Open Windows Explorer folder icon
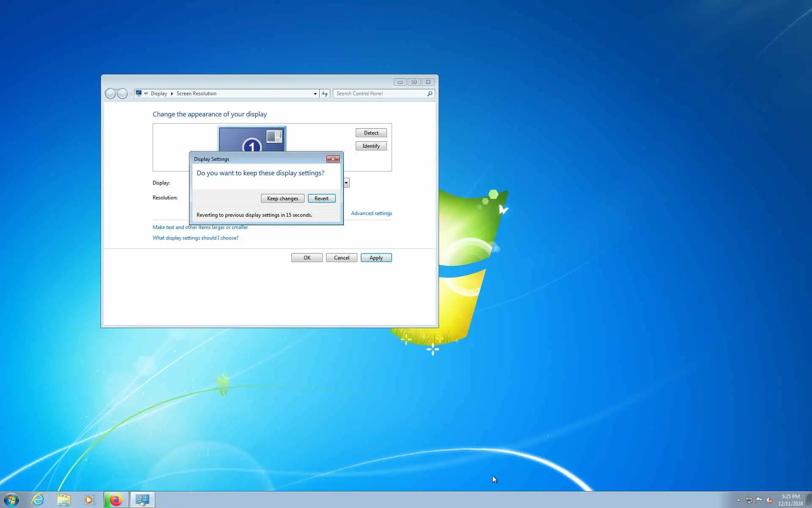Image resolution: width=812 pixels, height=508 pixels. click(64, 500)
